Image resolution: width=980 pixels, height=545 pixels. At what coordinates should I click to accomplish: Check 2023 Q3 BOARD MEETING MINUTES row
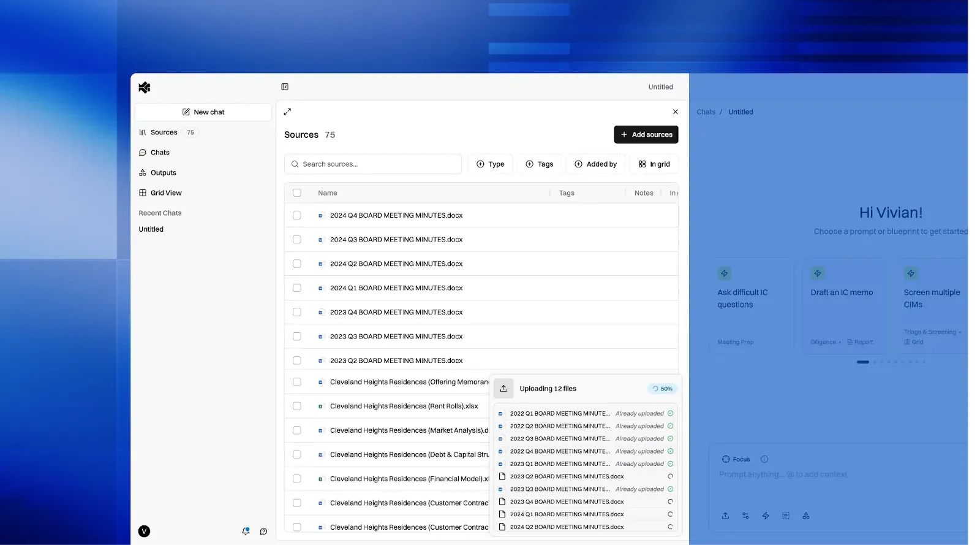[x=297, y=337]
